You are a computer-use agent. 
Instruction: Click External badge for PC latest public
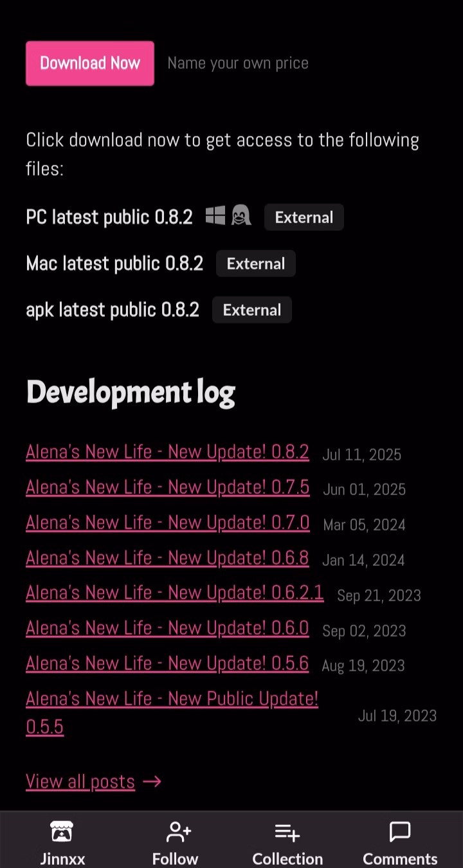click(x=304, y=217)
